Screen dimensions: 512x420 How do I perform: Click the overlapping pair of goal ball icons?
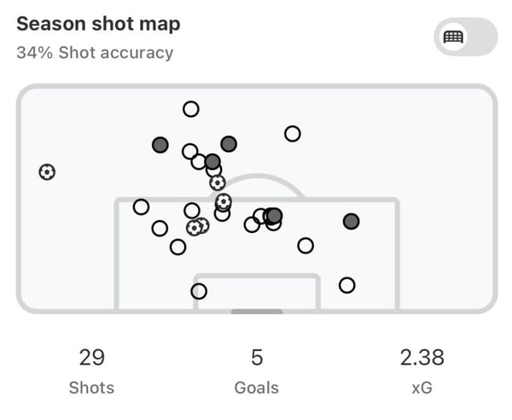(198, 227)
